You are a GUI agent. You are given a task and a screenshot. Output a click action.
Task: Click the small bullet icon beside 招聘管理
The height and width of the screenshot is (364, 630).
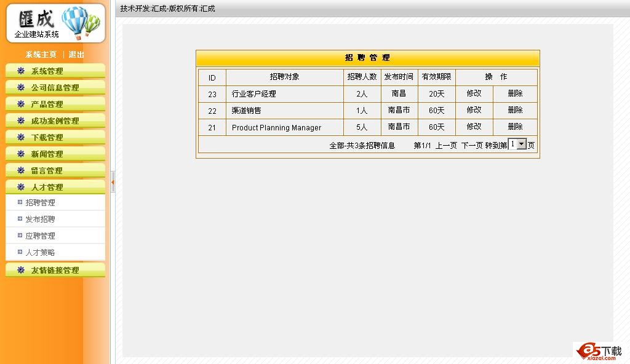click(x=20, y=202)
